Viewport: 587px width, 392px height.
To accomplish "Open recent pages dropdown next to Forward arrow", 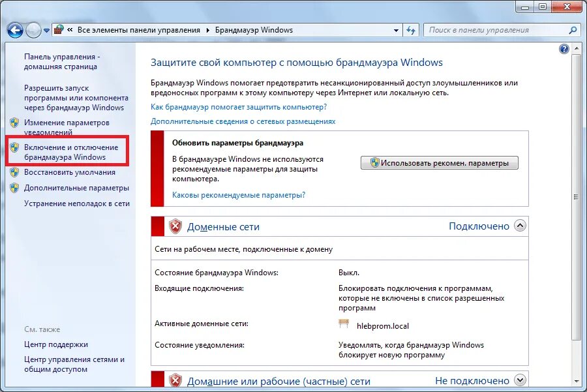I will point(46,30).
